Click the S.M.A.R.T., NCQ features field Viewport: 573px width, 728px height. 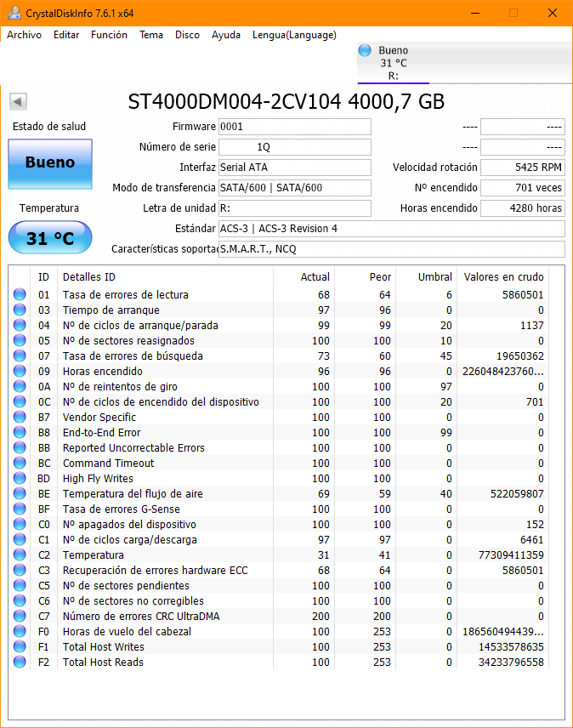click(x=392, y=249)
